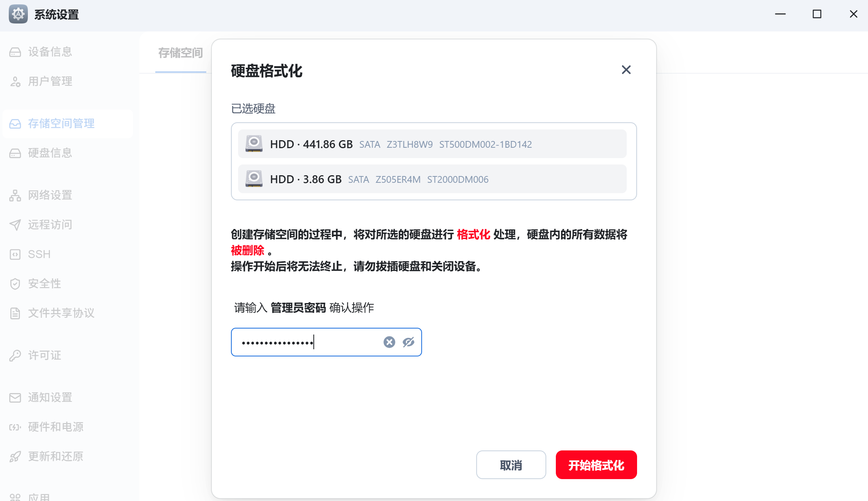Open 硬件和电源 settings
868x501 pixels.
56,427
